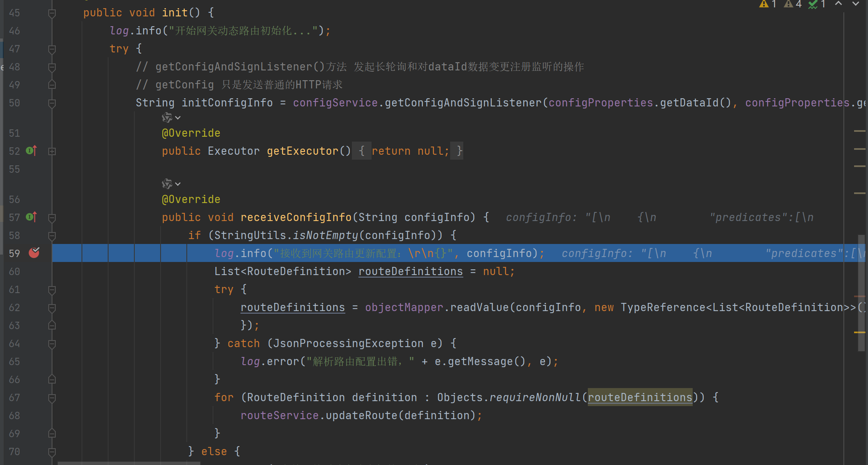Open the chevron dropdown above the @Override on line 56
This screenshot has width=868, height=465.
pos(178,184)
